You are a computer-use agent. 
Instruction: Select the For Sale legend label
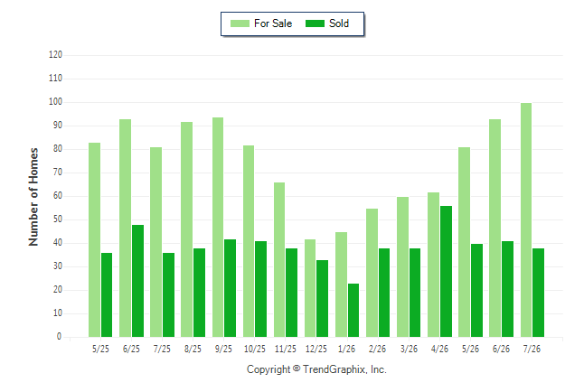273,23
